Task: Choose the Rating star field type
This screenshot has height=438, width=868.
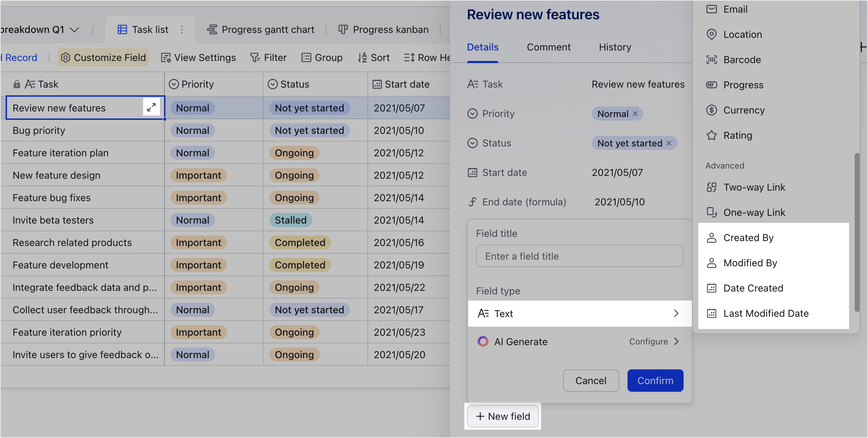Action: point(737,135)
